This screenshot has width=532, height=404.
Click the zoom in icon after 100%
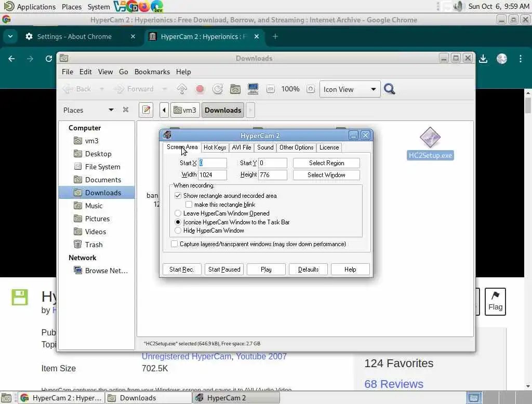coord(311,89)
